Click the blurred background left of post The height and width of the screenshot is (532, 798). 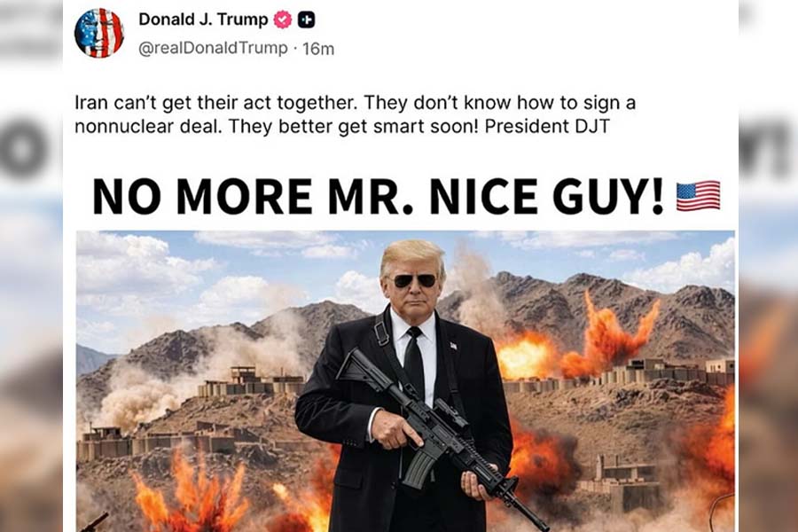pos(31,266)
